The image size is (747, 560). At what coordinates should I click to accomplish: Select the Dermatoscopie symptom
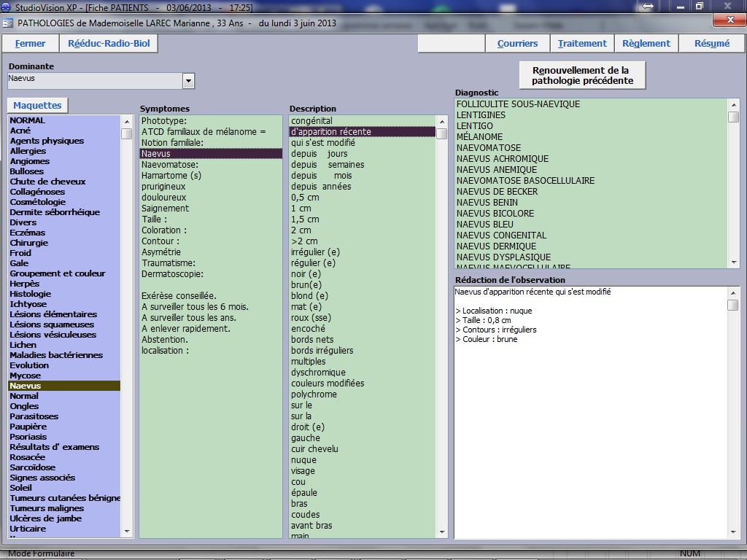[x=172, y=273]
